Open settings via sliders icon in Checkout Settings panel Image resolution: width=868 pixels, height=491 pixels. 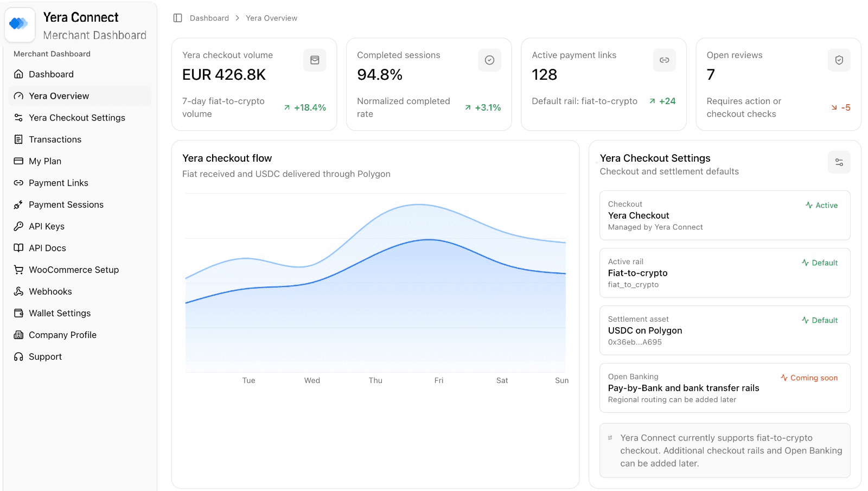839,162
